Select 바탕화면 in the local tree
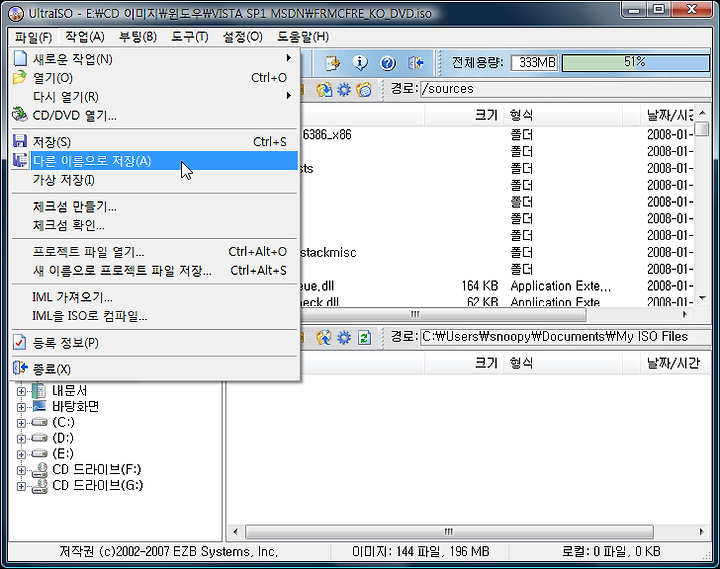The width and height of the screenshot is (720, 569). point(75,406)
